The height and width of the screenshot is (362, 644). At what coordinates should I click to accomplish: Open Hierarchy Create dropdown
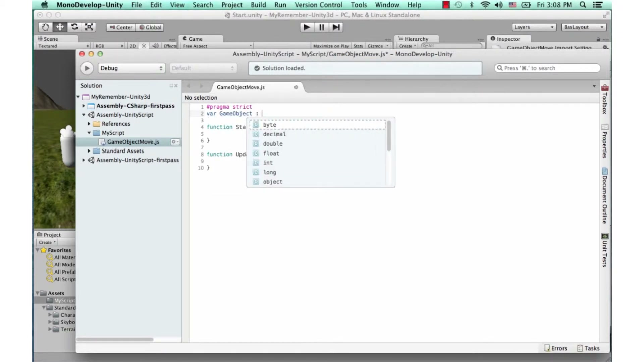point(408,46)
